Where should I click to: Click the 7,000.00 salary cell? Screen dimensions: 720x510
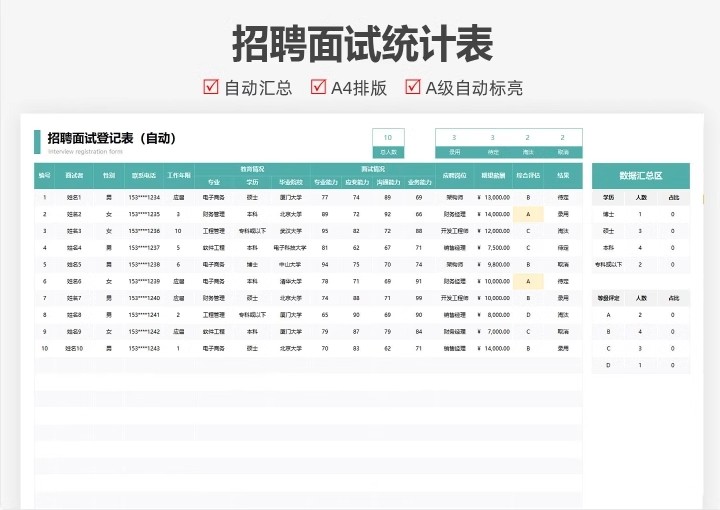[494, 331]
